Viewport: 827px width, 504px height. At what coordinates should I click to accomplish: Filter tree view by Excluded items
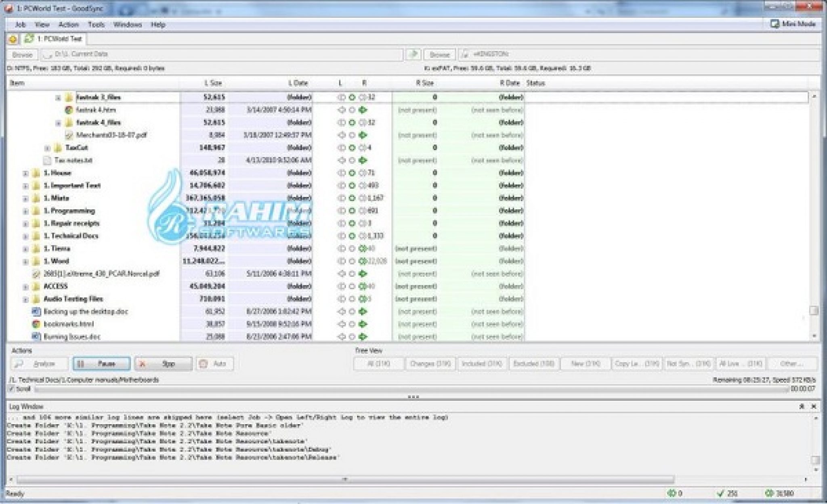[x=533, y=364]
